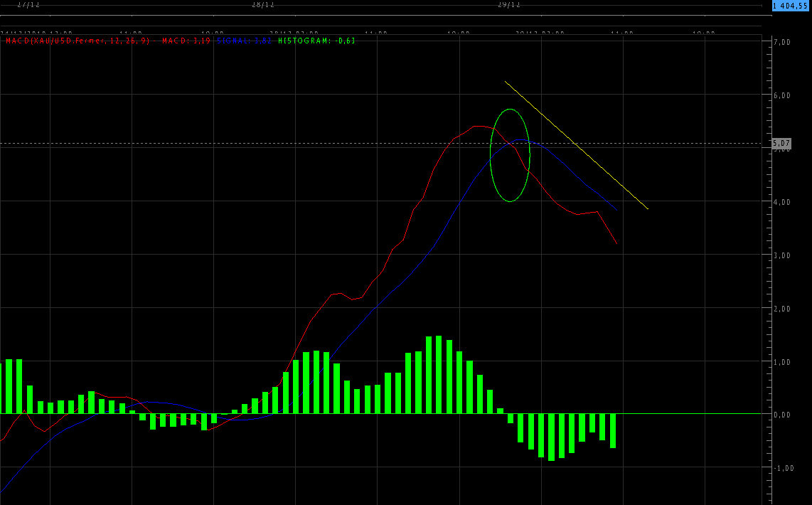Click the 29/11 date label

click(509, 4)
